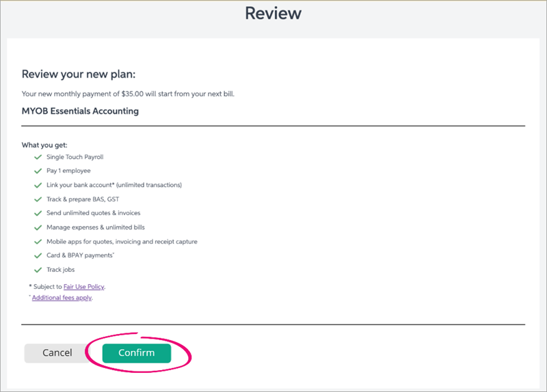Click the checkmark beside Single Touch Payroll
The height and width of the screenshot is (392, 547).
pyautogui.click(x=38, y=157)
